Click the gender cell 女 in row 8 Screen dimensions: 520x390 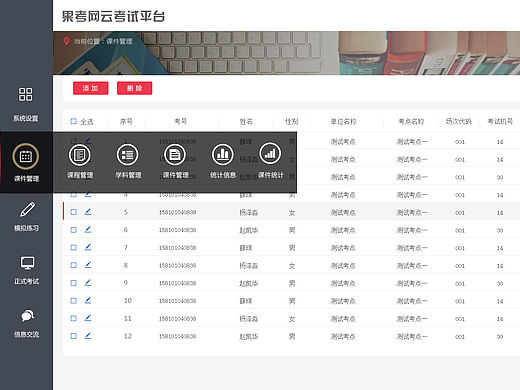pyautogui.click(x=292, y=266)
